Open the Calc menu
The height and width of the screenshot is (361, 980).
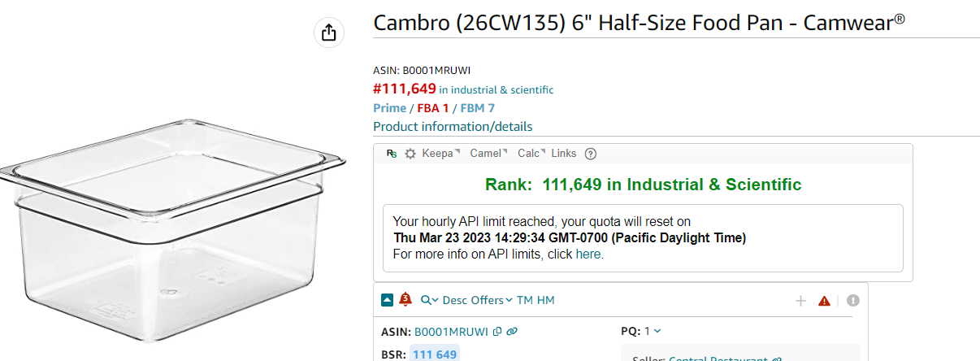coord(531,154)
